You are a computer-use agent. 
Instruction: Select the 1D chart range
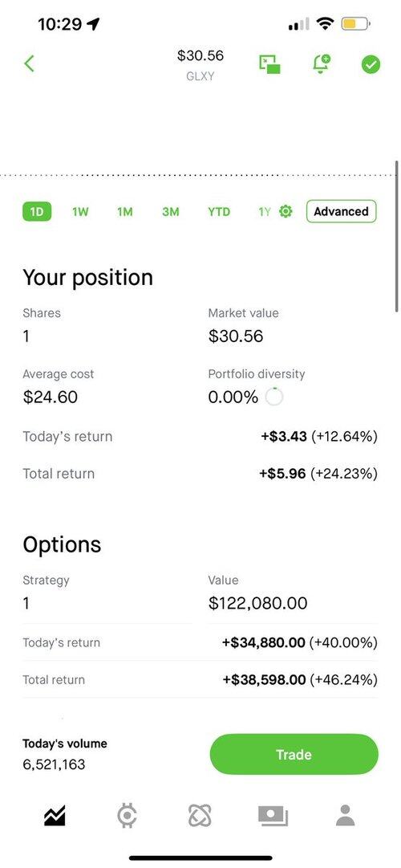pyautogui.click(x=37, y=211)
